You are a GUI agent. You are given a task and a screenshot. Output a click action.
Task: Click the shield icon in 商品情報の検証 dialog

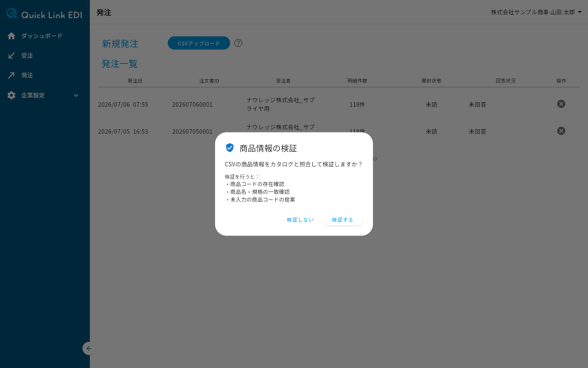230,148
